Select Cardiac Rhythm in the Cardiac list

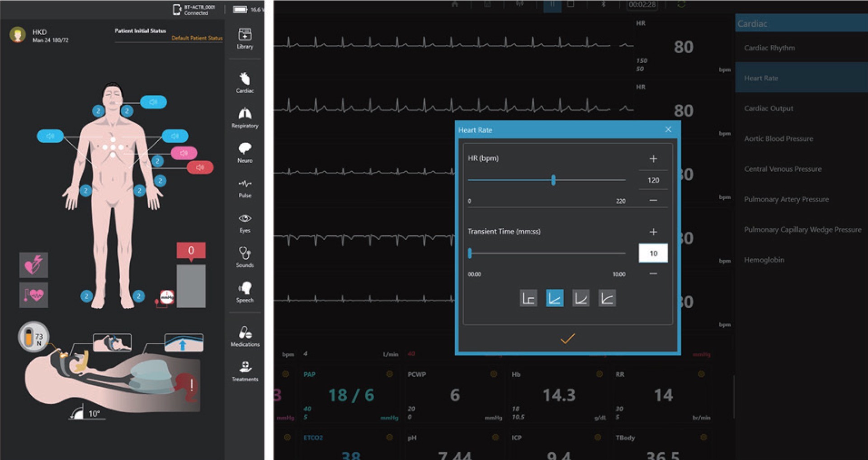click(x=802, y=47)
